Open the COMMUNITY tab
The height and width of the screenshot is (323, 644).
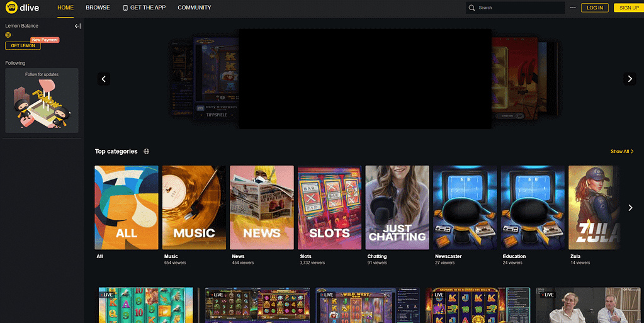(195, 8)
